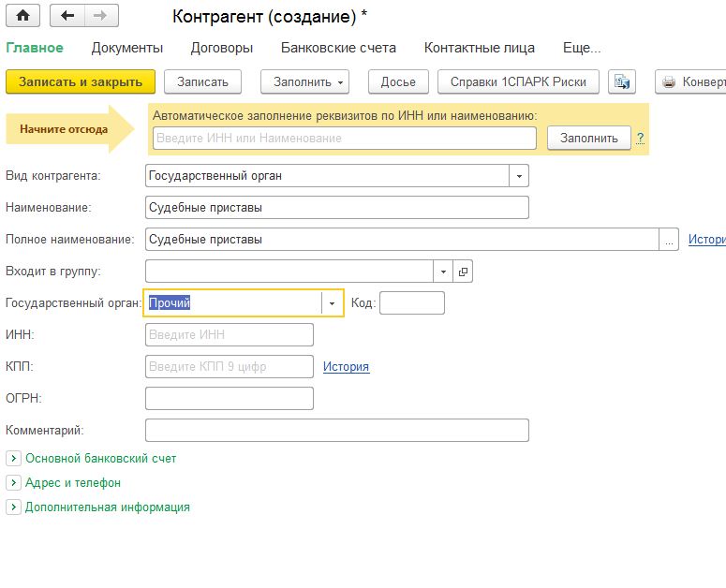The width and height of the screenshot is (726, 588).
Task: Click История link next to Полное наименование
Action: point(707,240)
